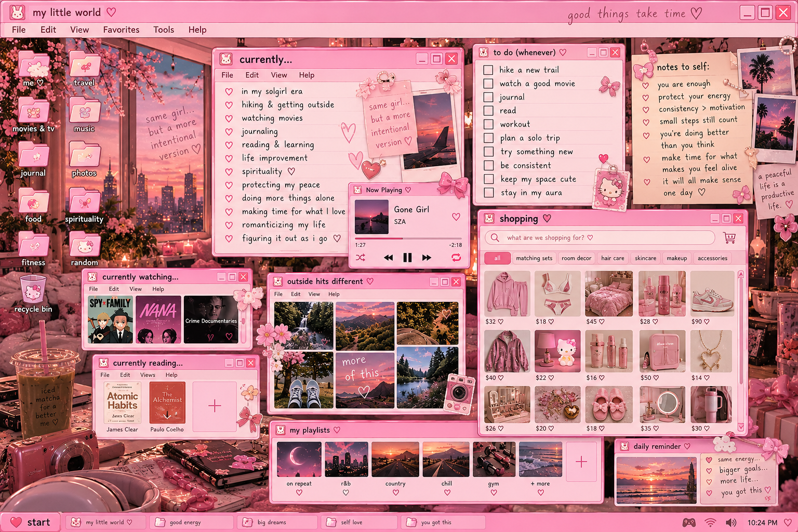Open the movies & tv desktop folder
Image resolution: width=798 pixels, height=532 pixels.
point(33,114)
